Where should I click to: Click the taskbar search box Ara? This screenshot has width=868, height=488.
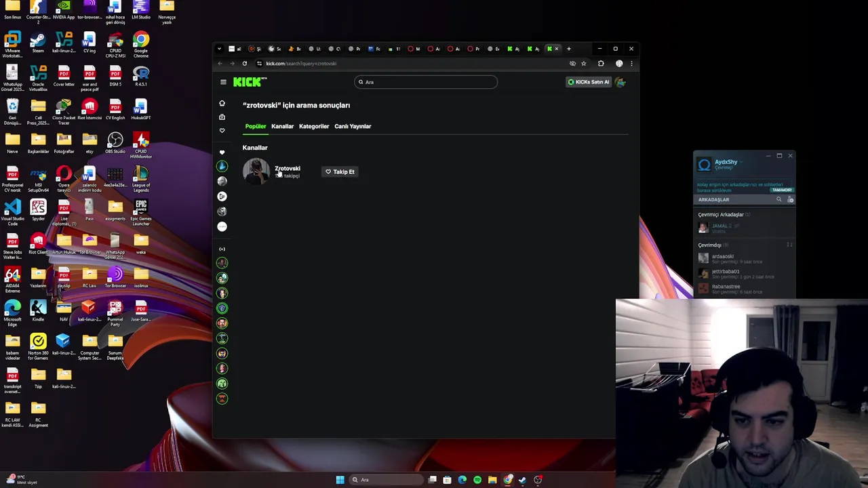(387, 480)
